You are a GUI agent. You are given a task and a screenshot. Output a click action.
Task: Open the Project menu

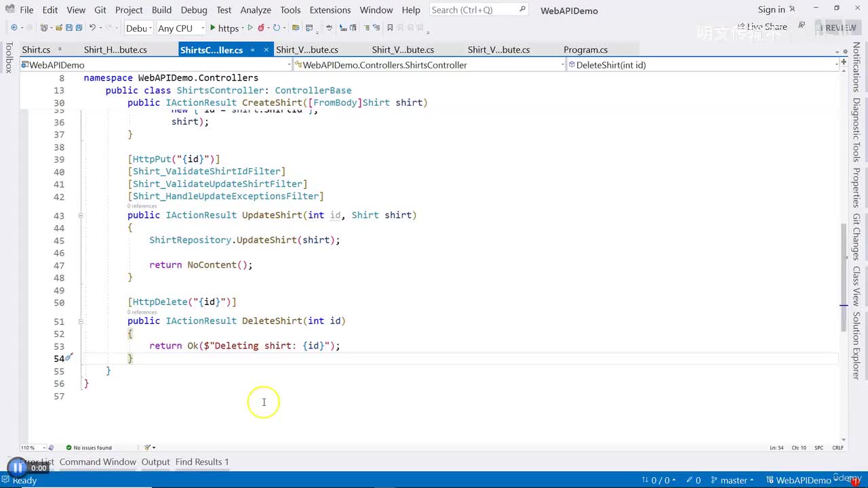pyautogui.click(x=129, y=9)
